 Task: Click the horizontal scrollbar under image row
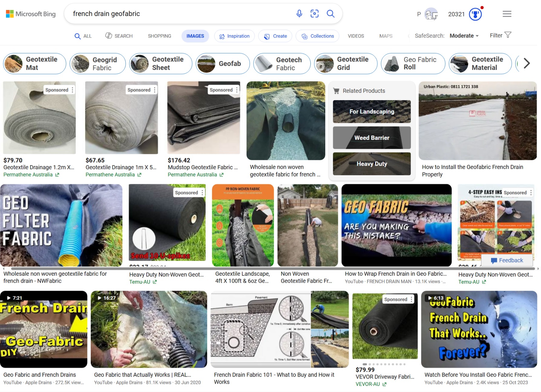click(272, 268)
